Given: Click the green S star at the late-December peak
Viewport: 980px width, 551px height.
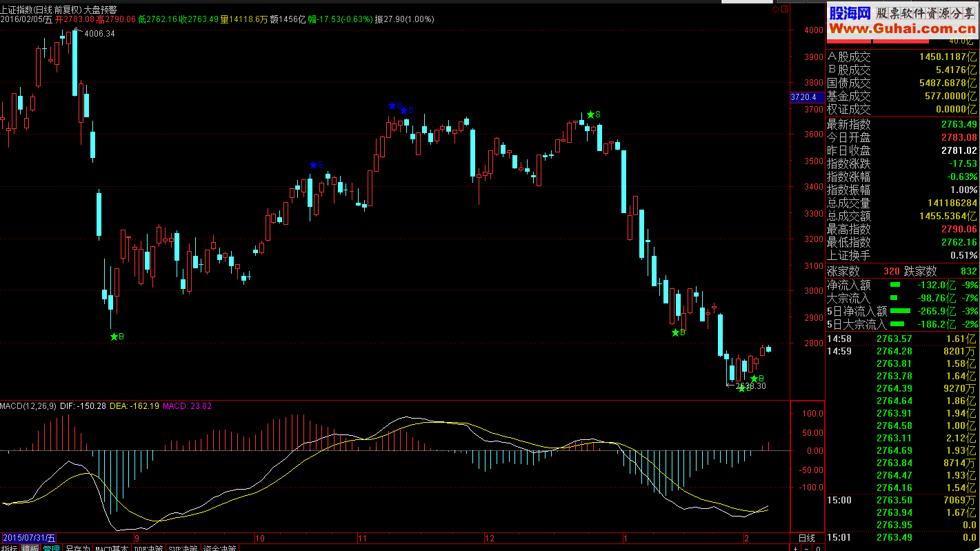Looking at the screenshot, I should point(590,114).
